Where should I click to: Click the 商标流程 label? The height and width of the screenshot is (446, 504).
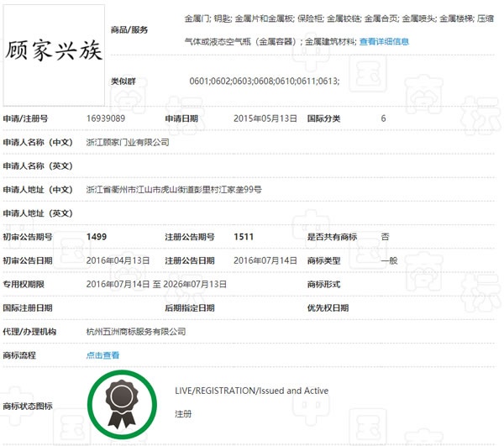19,355
